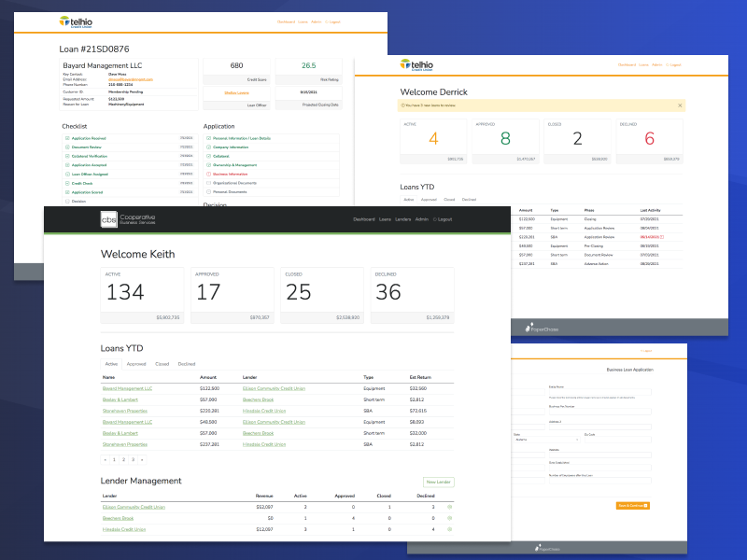Click the cbs Cooperative Business Services logo
The width and height of the screenshot is (747, 560).
(128, 219)
